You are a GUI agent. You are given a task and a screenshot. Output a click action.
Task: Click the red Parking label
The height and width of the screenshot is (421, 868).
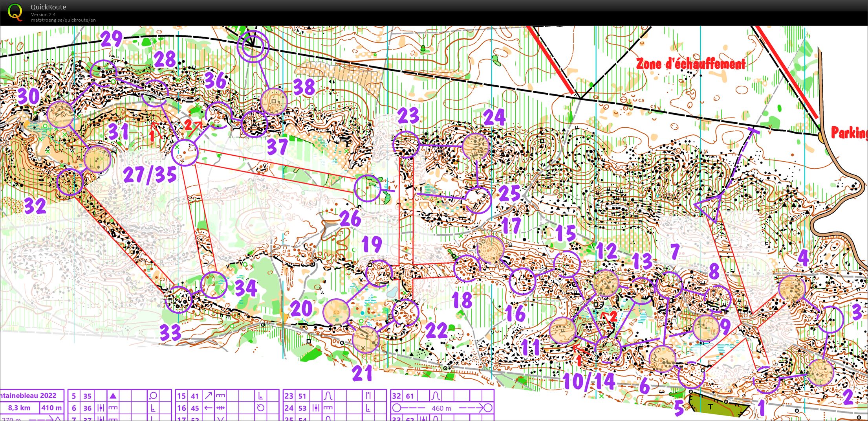pyautogui.click(x=849, y=133)
